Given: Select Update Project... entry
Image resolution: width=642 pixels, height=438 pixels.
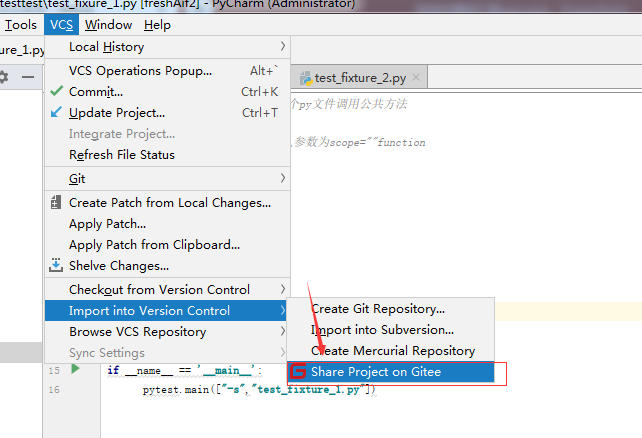Looking at the screenshot, I should pos(167,113).
